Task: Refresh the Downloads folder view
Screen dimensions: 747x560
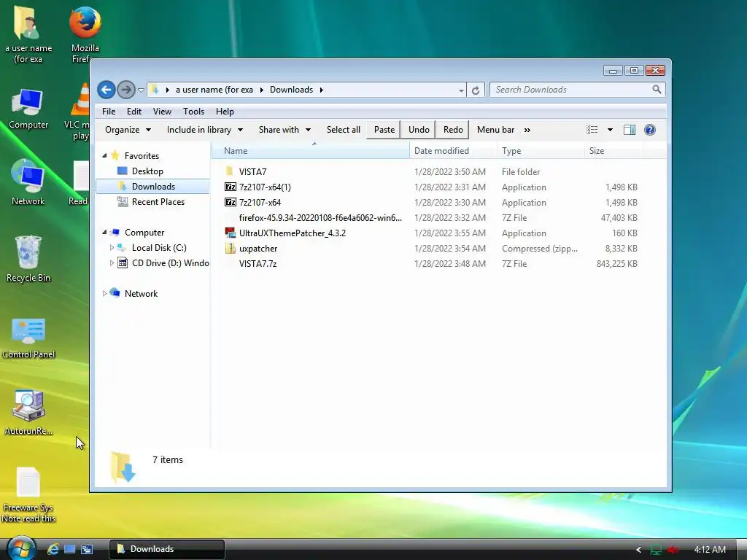Action: (476, 90)
